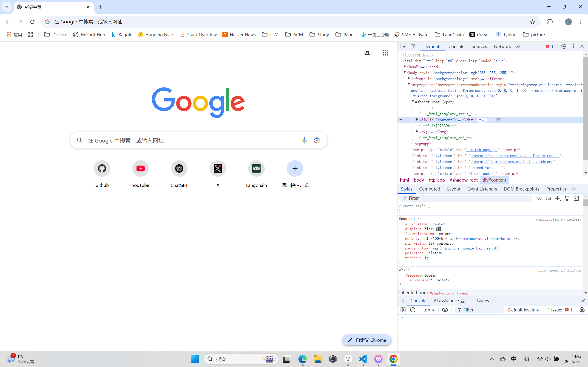
Task: Click the 自定义 Chrome button
Action: tap(366, 340)
